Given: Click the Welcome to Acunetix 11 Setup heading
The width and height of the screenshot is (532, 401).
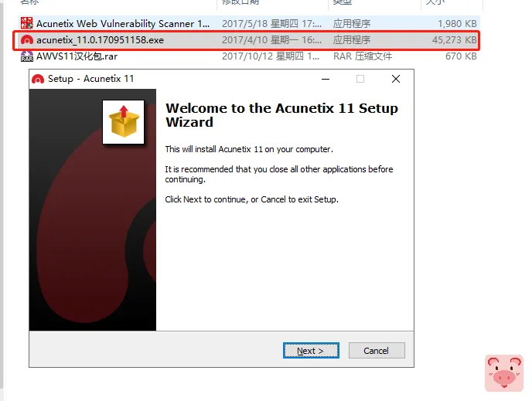Looking at the screenshot, I should coord(281,115).
